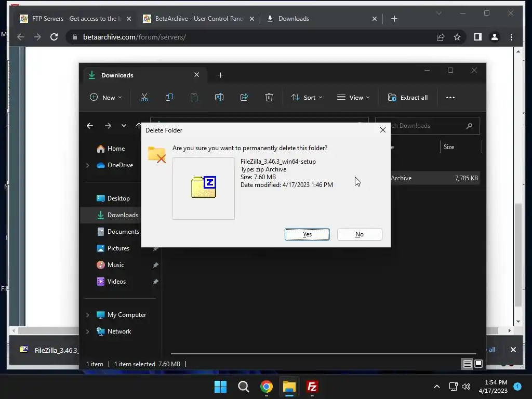532x399 pixels.
Task: Open the Sort dropdown
Action: click(307, 97)
